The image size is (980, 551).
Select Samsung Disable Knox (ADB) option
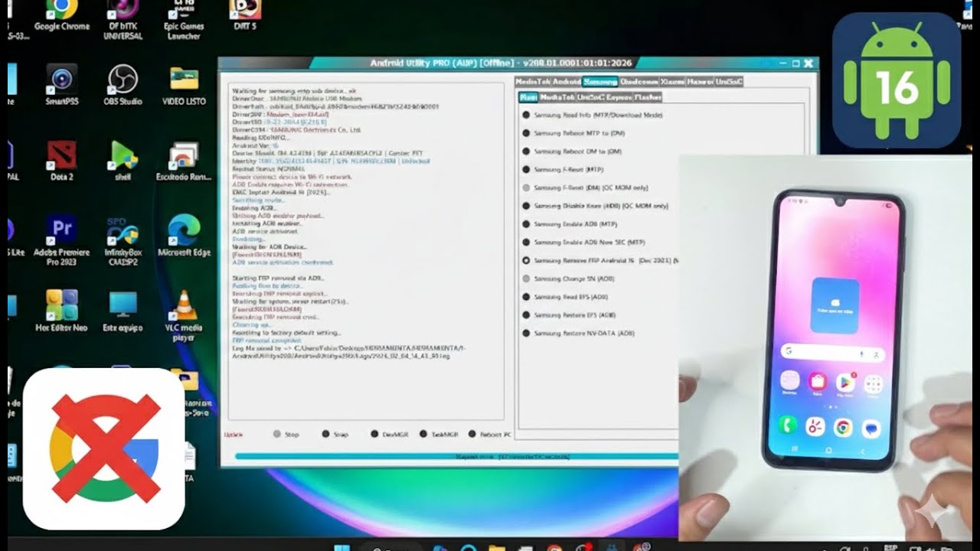pos(595,206)
